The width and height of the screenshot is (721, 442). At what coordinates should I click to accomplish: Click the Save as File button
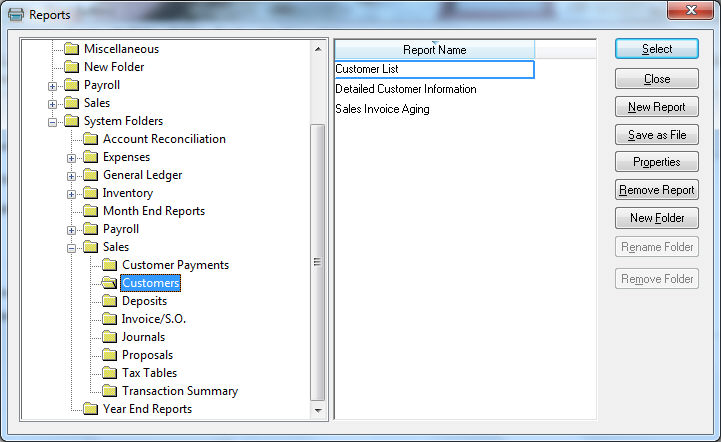tap(656, 135)
